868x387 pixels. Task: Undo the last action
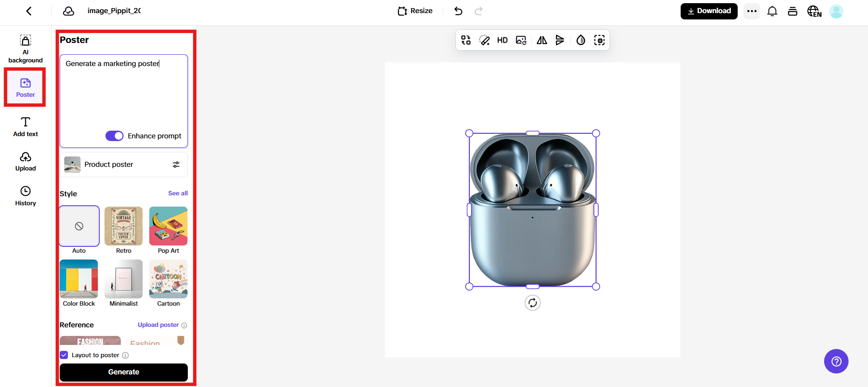click(x=458, y=11)
